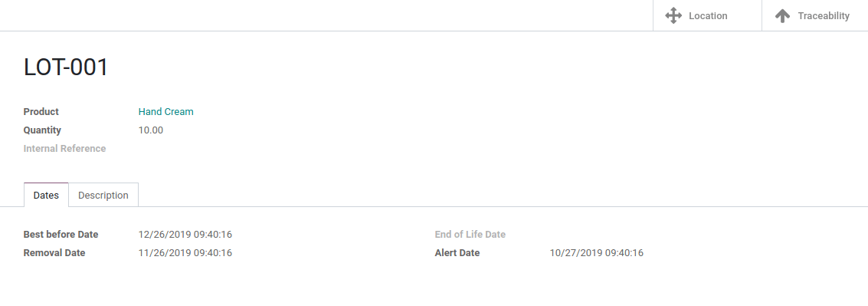Click the Best before Date label

click(61, 235)
